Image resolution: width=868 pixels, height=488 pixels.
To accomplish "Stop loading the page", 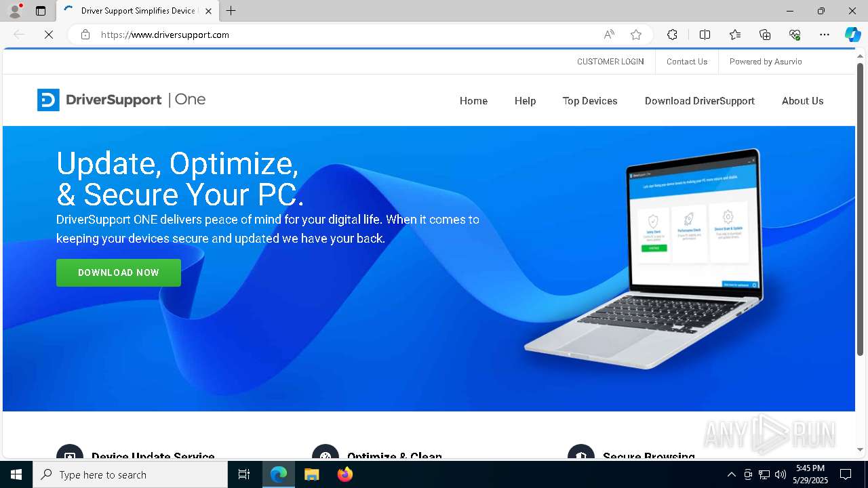I will coord(49,35).
